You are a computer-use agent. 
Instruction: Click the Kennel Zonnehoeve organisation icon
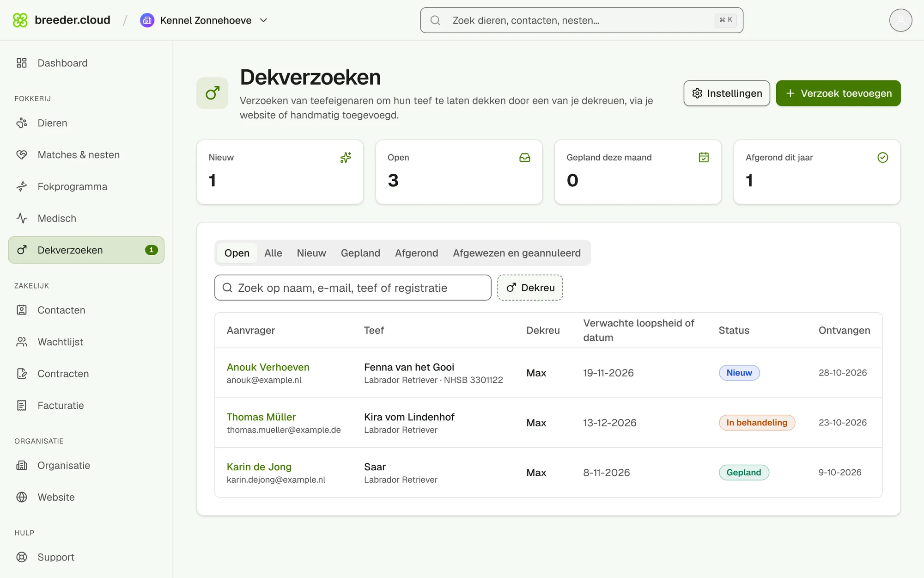147,20
